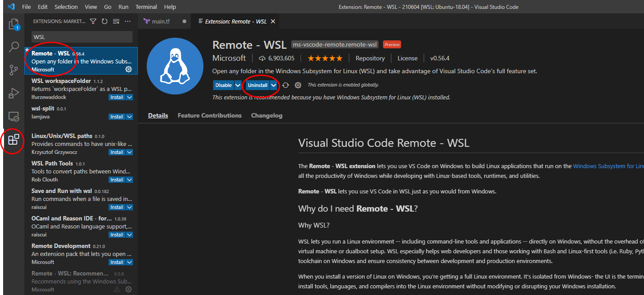Click the Remote - WSL penguin logo

[176, 67]
